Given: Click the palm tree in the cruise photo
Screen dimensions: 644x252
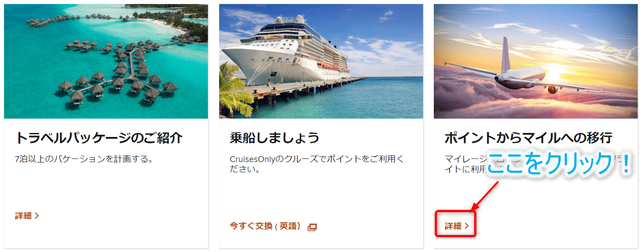Looking at the screenshot, I should tap(235, 90).
